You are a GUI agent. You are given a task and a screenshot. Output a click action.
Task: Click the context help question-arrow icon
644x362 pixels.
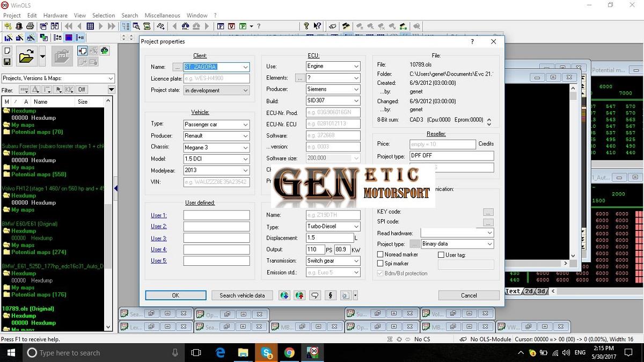(317, 26)
